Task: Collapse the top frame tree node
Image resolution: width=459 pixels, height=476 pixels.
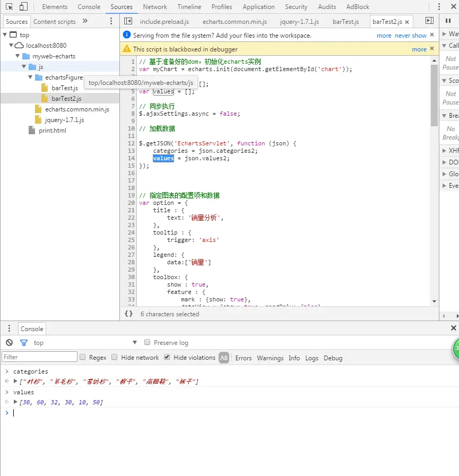Action: pos(5,34)
